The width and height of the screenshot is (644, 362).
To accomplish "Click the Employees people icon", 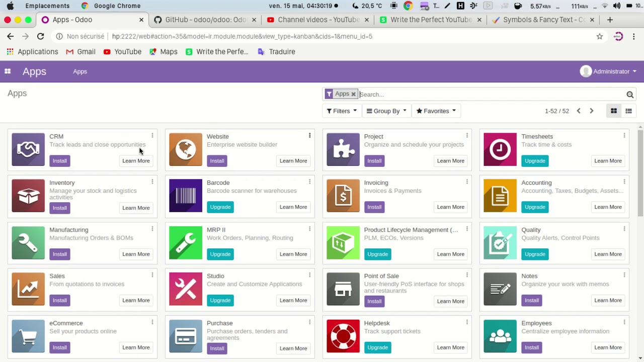I will 500,336.
